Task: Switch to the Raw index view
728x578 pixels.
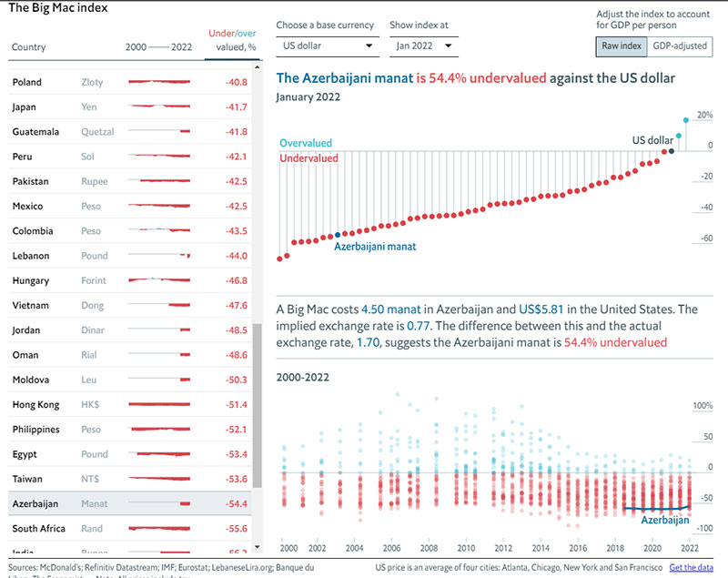Action: click(621, 46)
